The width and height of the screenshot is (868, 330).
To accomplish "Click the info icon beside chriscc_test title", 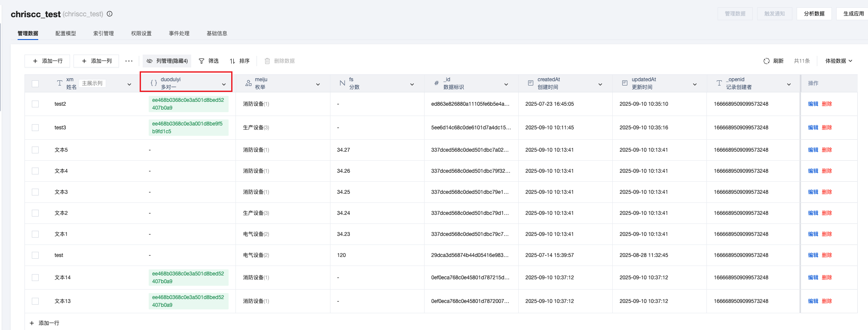I will coord(110,14).
